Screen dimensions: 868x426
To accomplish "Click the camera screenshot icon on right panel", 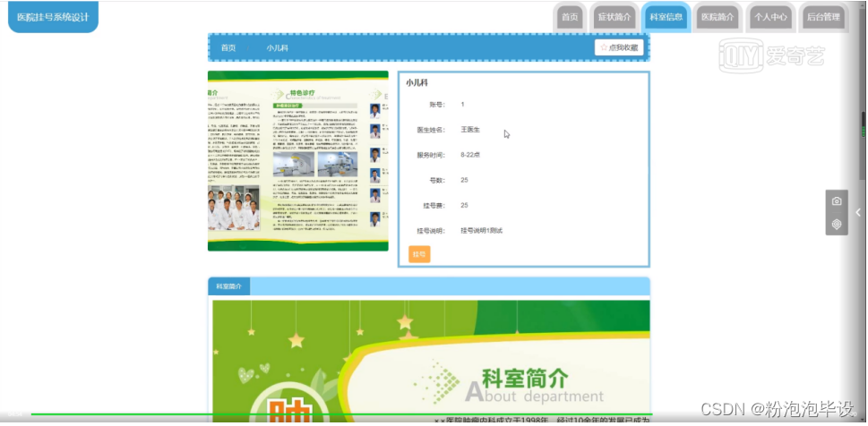I will point(837,201).
